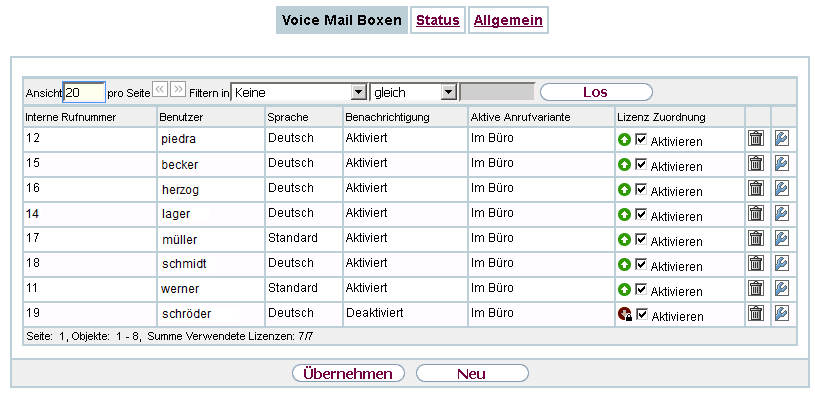
Task: Click green license status icon for herzog
Action: [x=624, y=190]
